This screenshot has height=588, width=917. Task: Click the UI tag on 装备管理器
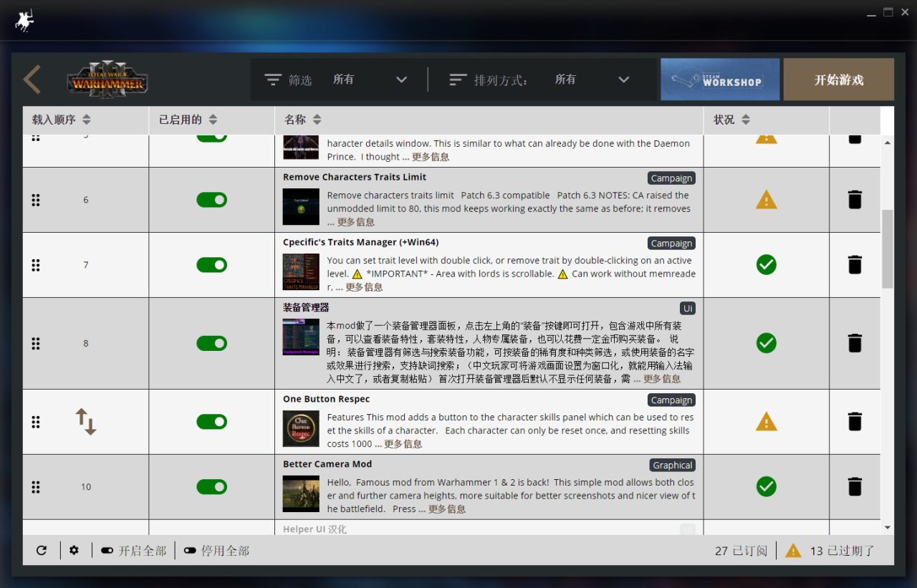[688, 309]
